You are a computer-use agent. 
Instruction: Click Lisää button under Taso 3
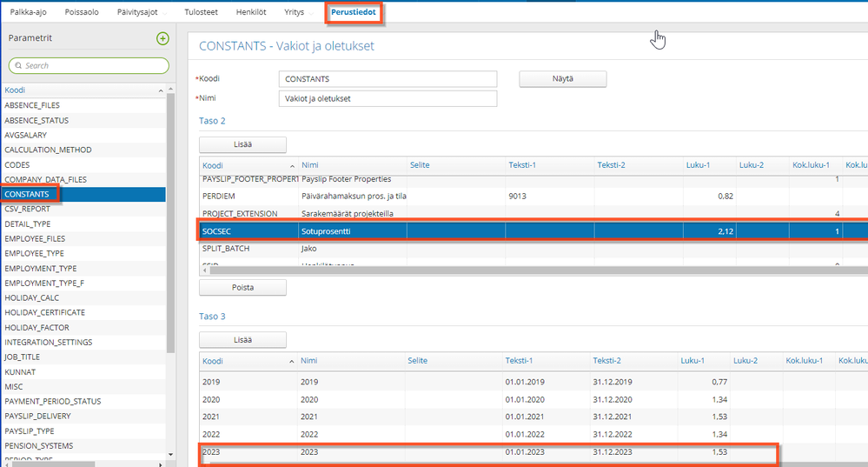pos(242,340)
